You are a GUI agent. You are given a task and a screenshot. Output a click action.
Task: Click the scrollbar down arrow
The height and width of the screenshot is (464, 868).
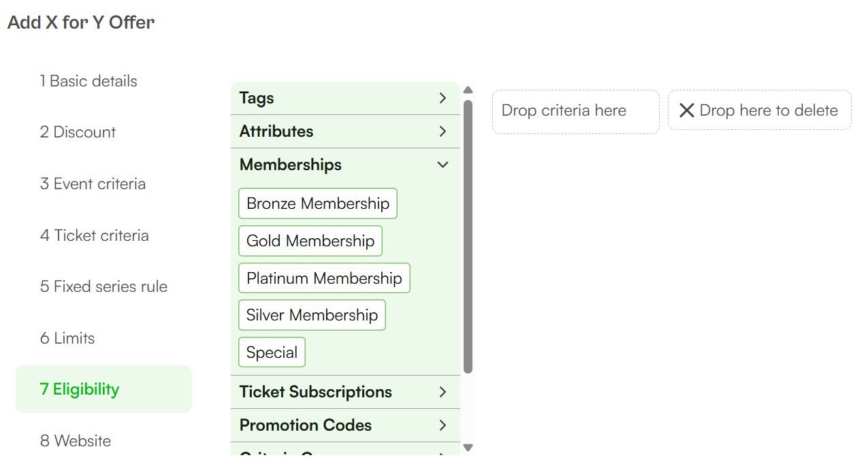coord(468,448)
